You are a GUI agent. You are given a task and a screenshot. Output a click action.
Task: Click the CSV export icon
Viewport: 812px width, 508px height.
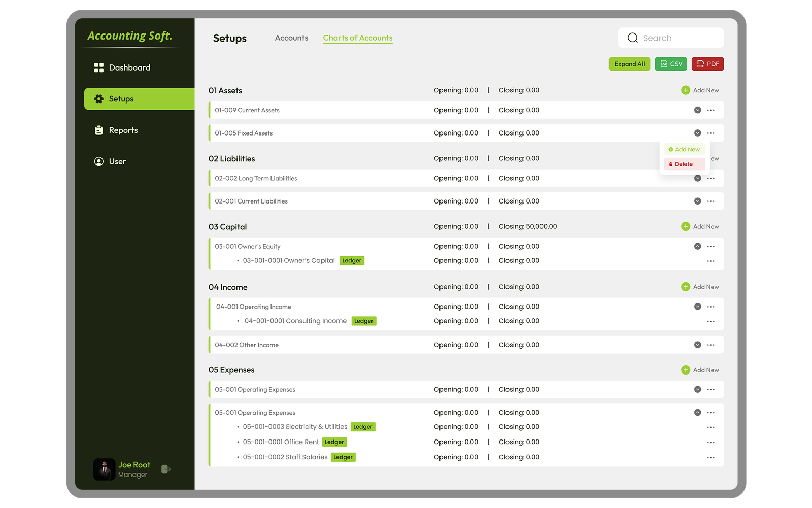664,64
